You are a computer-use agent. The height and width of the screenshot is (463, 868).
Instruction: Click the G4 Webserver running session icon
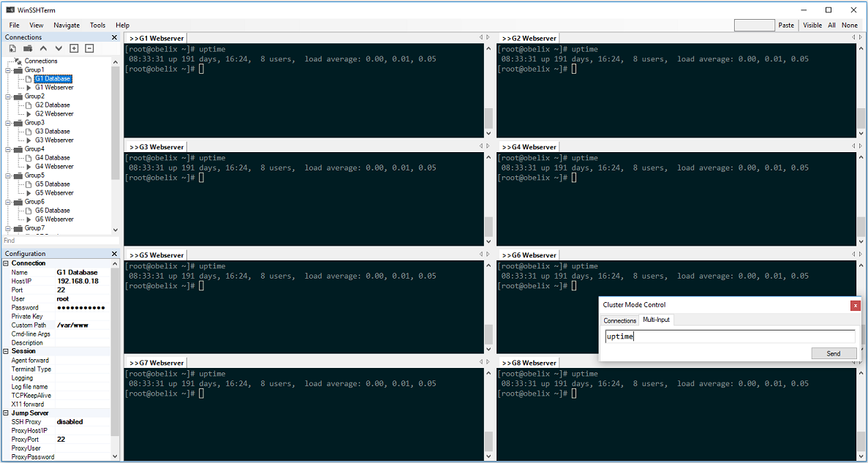click(x=29, y=166)
